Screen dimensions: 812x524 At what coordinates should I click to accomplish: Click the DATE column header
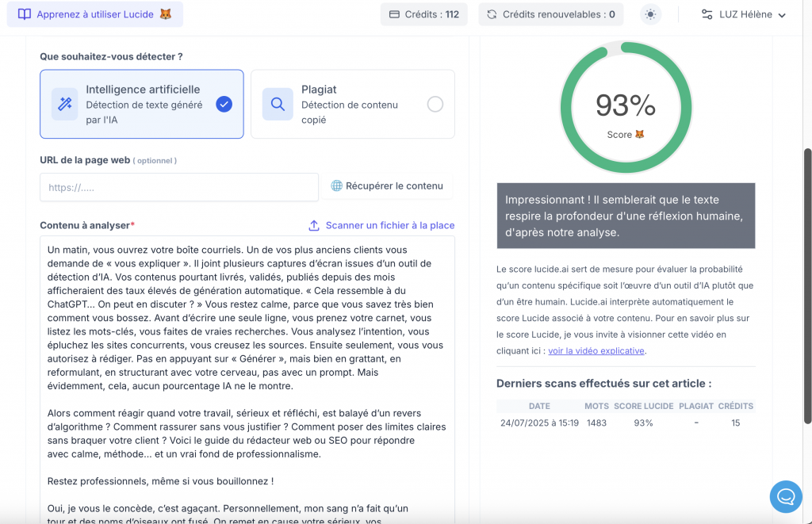(539, 406)
